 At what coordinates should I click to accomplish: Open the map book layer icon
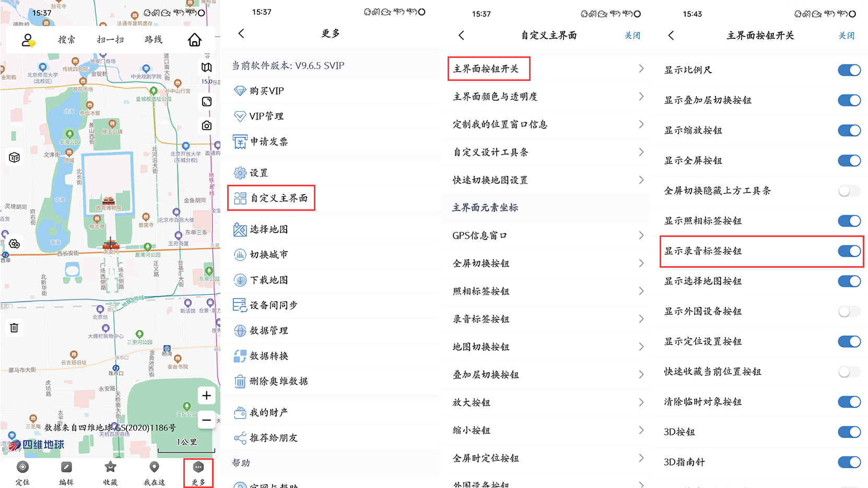(x=207, y=67)
